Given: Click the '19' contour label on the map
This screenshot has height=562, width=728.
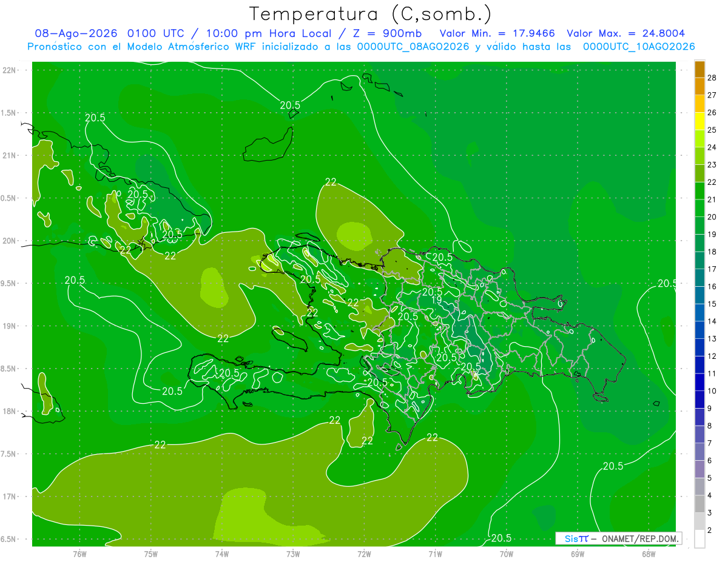Looking at the screenshot, I should 436,300.
